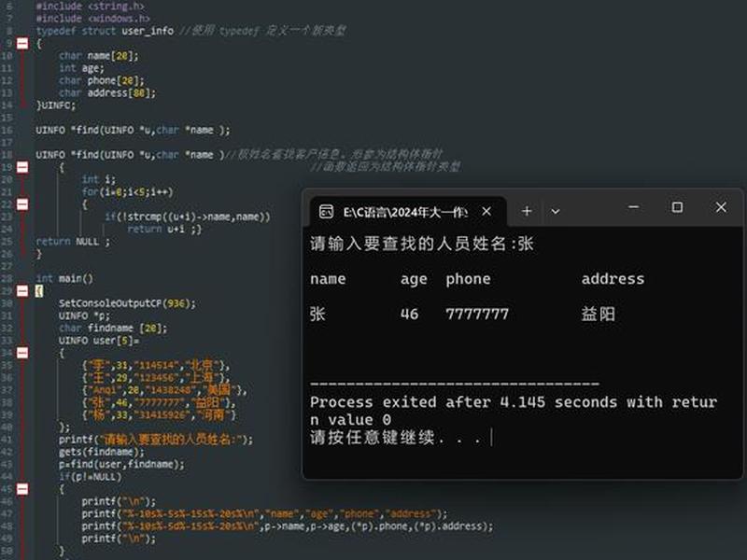Click the find prototype on line 16
Screen dimensions: 747x560
point(133,130)
